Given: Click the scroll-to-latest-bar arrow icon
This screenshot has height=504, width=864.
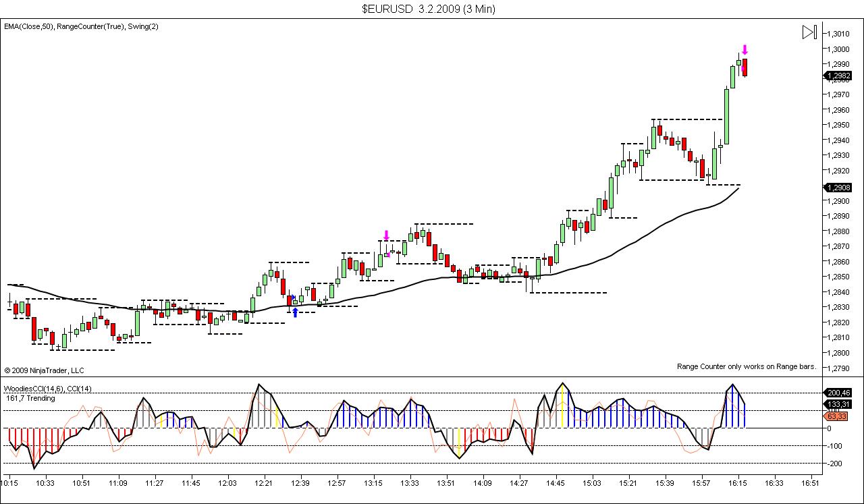Looking at the screenshot, I should tap(809, 32).
